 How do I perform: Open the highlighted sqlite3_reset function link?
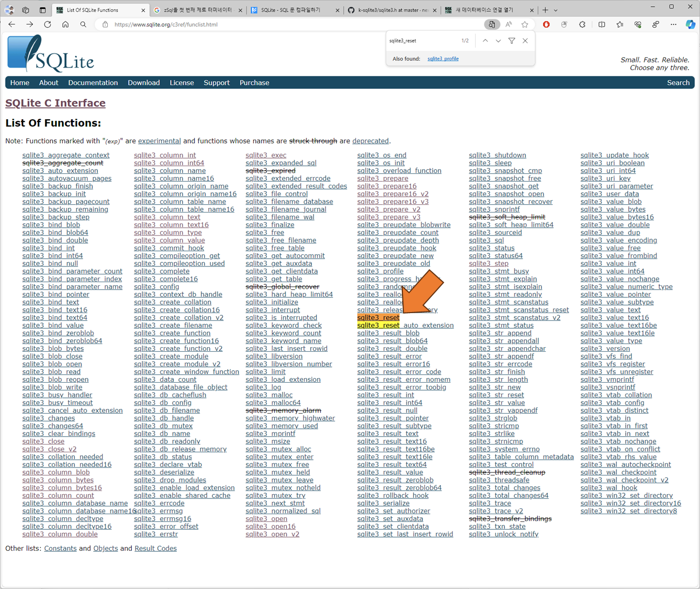pyautogui.click(x=378, y=318)
